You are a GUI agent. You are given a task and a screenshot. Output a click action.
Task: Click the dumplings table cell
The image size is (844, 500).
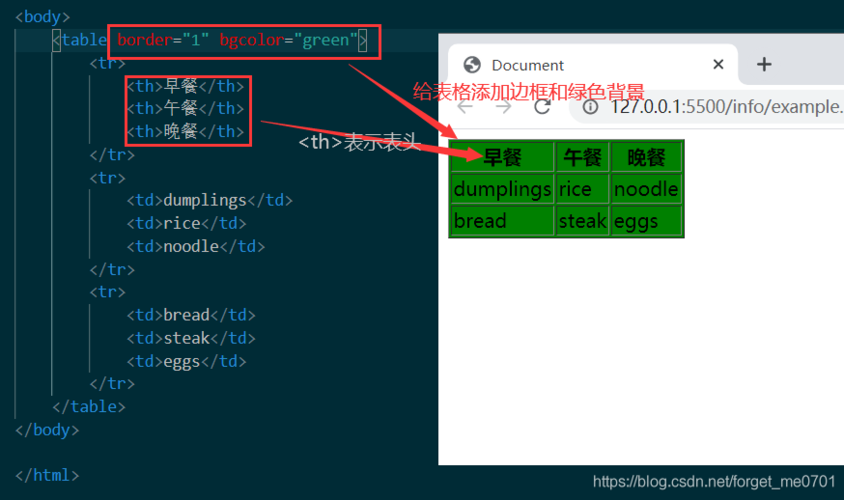tap(502, 189)
